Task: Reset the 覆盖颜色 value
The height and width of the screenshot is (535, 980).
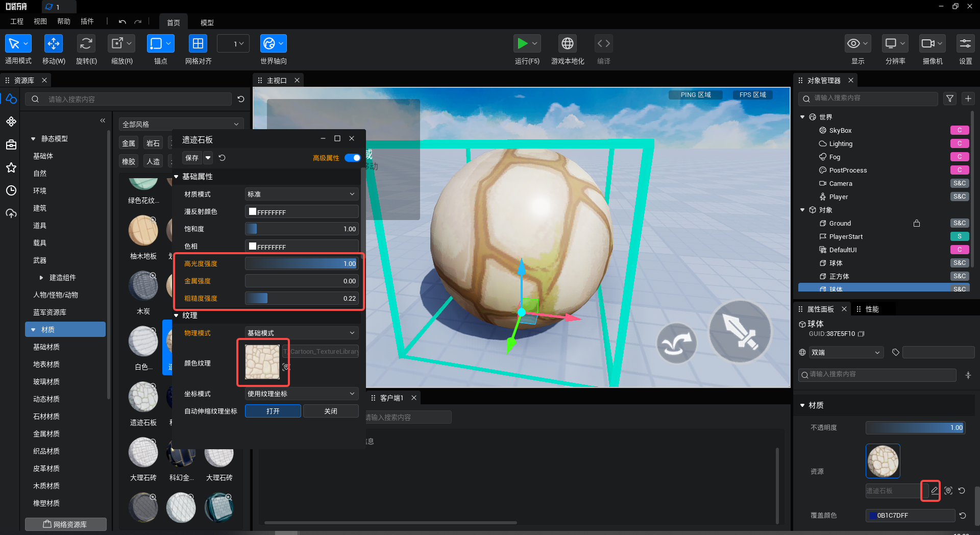Action: point(963,516)
